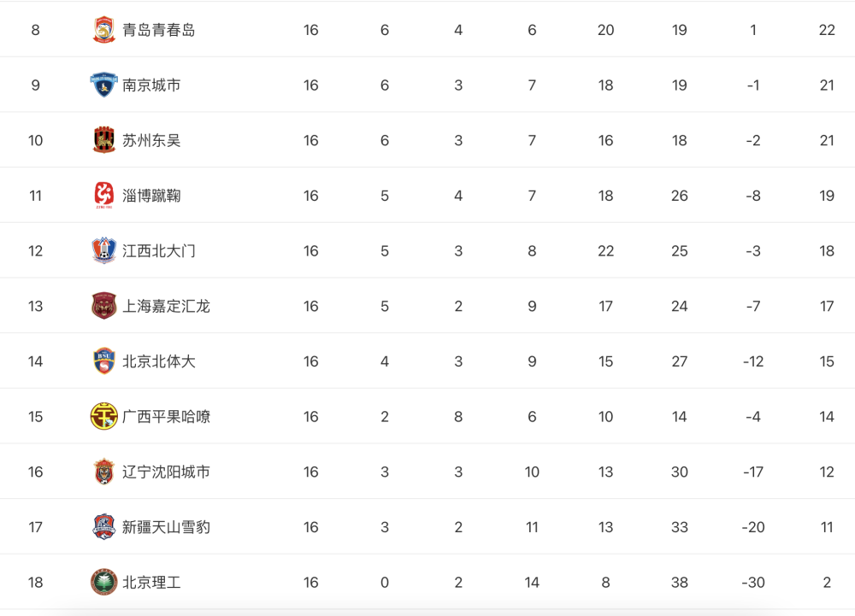The width and height of the screenshot is (855, 616).
Task: Open the 南京城市 team page link
Action: click(x=151, y=85)
